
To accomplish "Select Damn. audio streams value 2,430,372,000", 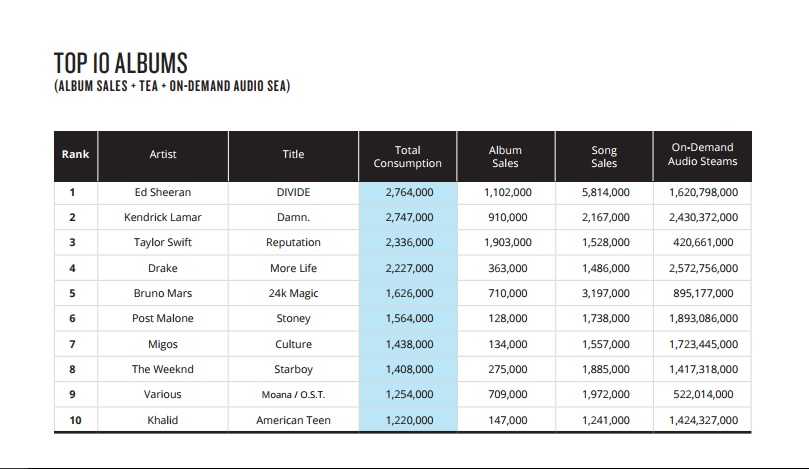I will pyautogui.click(x=703, y=217).
